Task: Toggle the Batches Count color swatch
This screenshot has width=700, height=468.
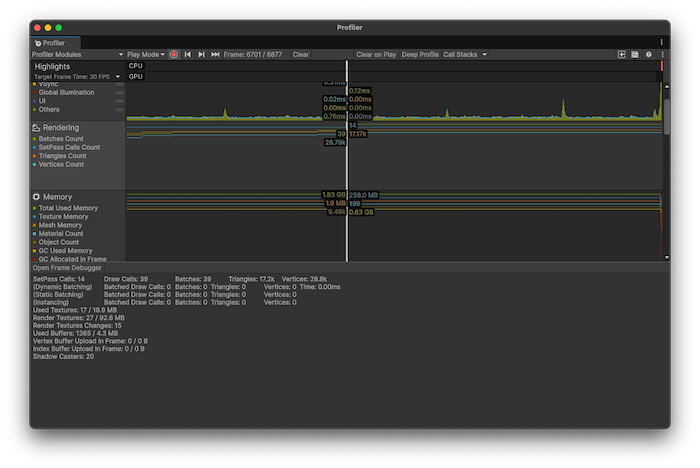Action: click(x=35, y=139)
